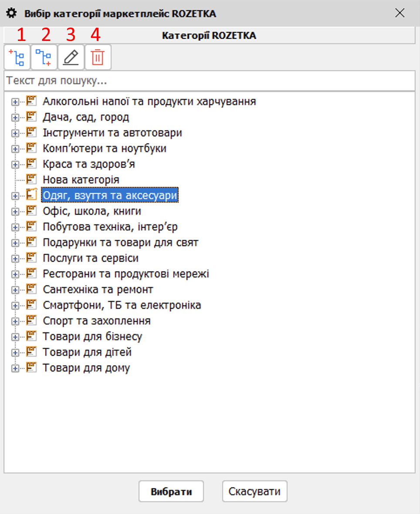Click folder icon of Алкогольні напої та продукти харчування
This screenshot has height=514, width=420.
(x=31, y=101)
